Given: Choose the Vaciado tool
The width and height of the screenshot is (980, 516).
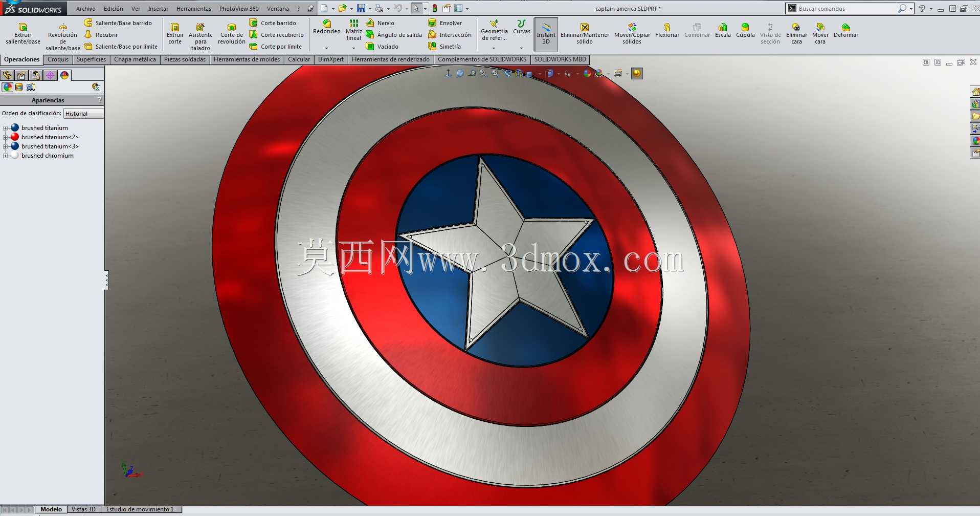Looking at the screenshot, I should tap(382, 47).
